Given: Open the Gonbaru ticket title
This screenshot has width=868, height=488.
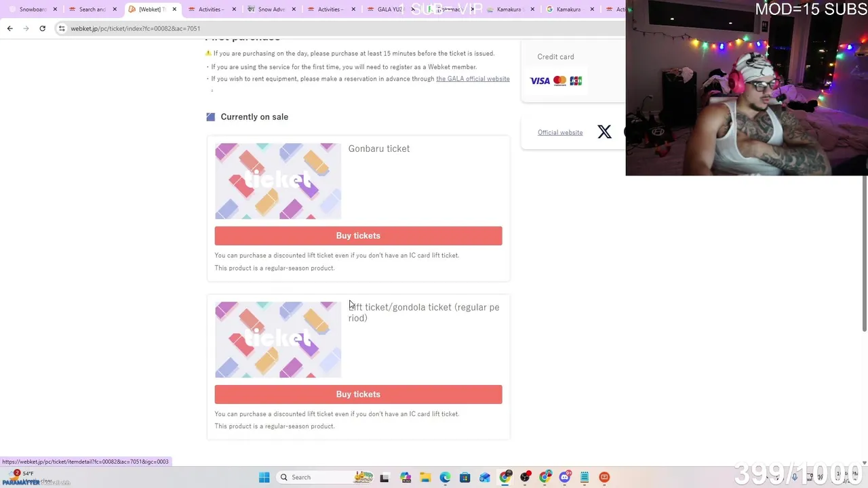Looking at the screenshot, I should (x=378, y=148).
